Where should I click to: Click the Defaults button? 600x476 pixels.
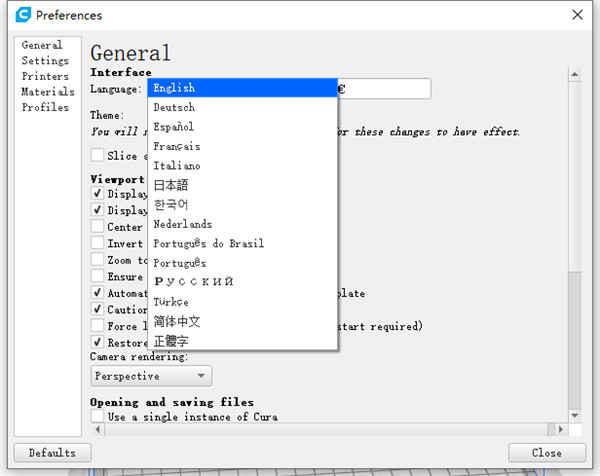52,452
